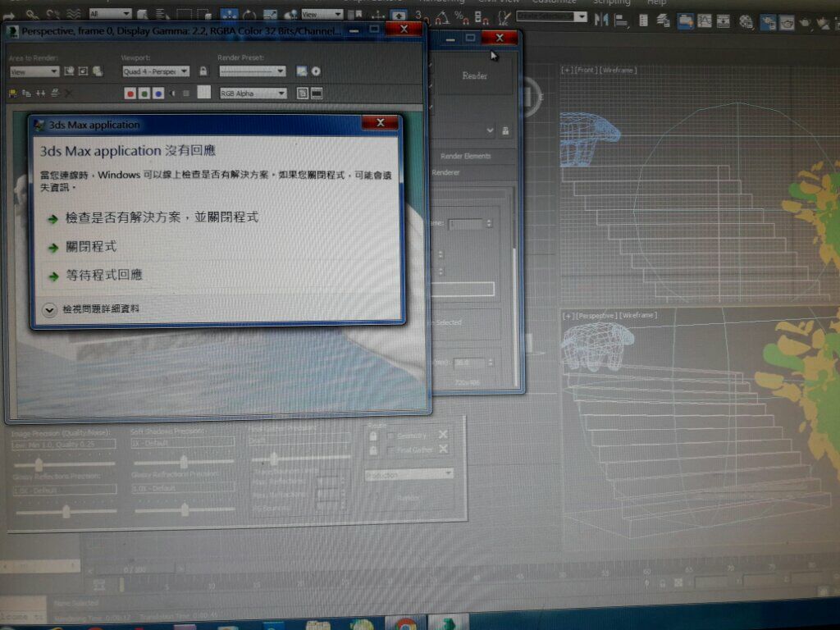Open the Render Preset dropdown
The width and height of the screenshot is (840, 630).
253,71
